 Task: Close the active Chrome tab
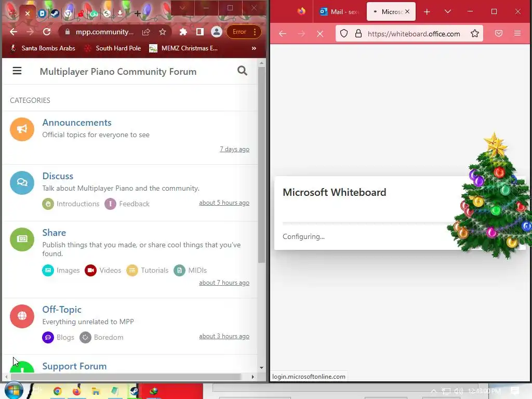[28, 14]
